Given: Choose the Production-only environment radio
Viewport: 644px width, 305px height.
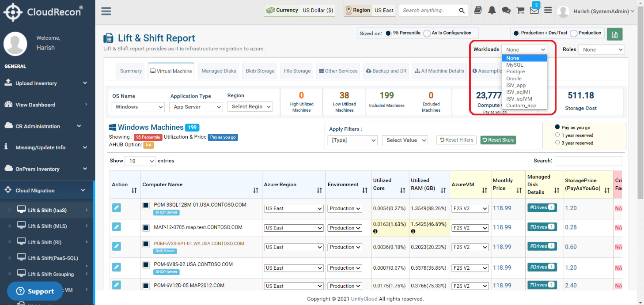Looking at the screenshot, I should pos(574,33).
